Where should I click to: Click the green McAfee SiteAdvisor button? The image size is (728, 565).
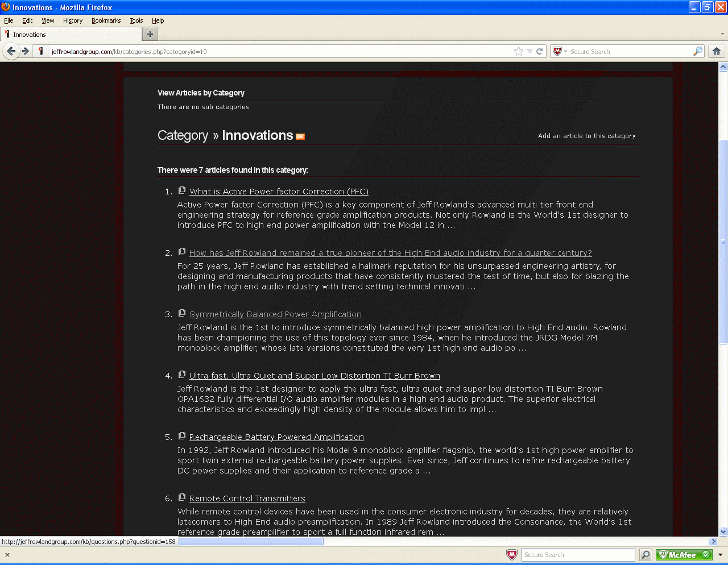click(x=684, y=555)
